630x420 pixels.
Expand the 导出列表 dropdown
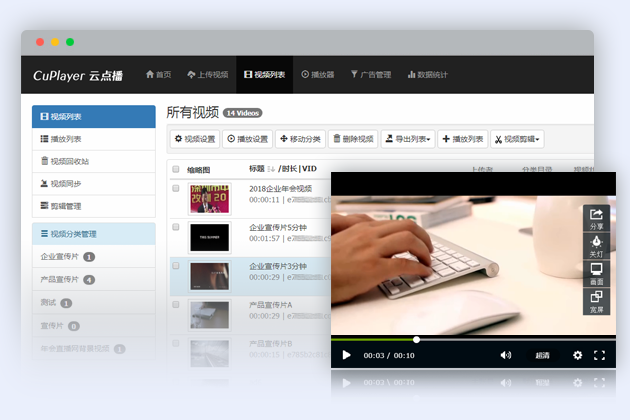407,139
